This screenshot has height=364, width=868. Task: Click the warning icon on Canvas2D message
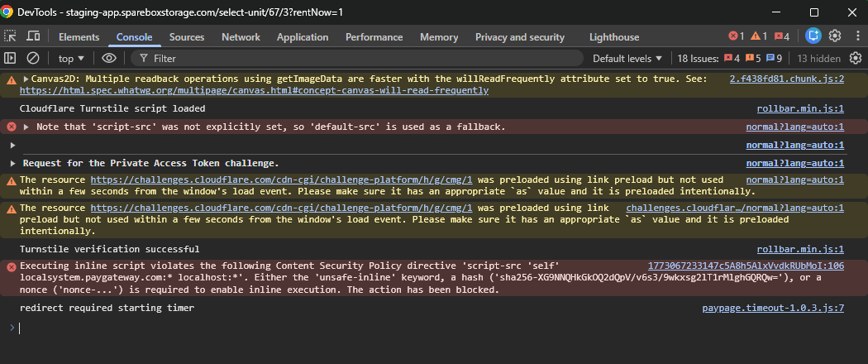click(11, 79)
